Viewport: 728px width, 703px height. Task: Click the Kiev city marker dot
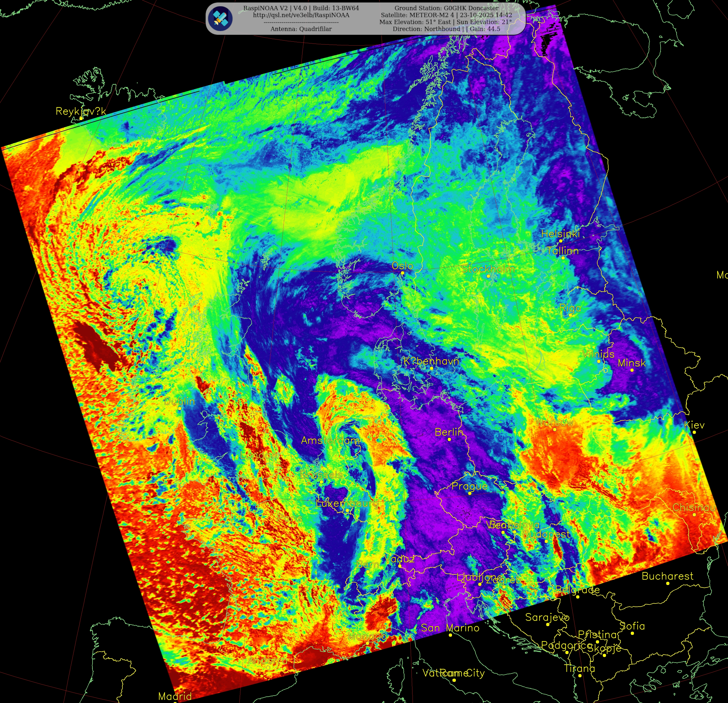coord(694,432)
